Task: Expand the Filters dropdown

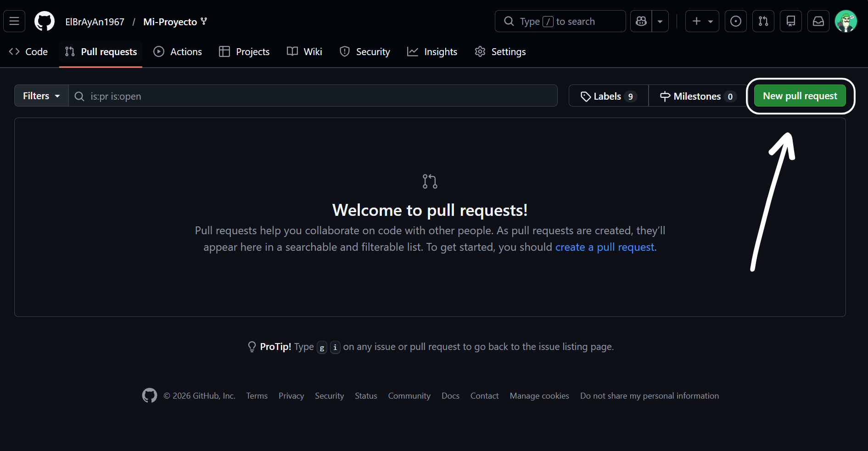Action: pyautogui.click(x=41, y=96)
